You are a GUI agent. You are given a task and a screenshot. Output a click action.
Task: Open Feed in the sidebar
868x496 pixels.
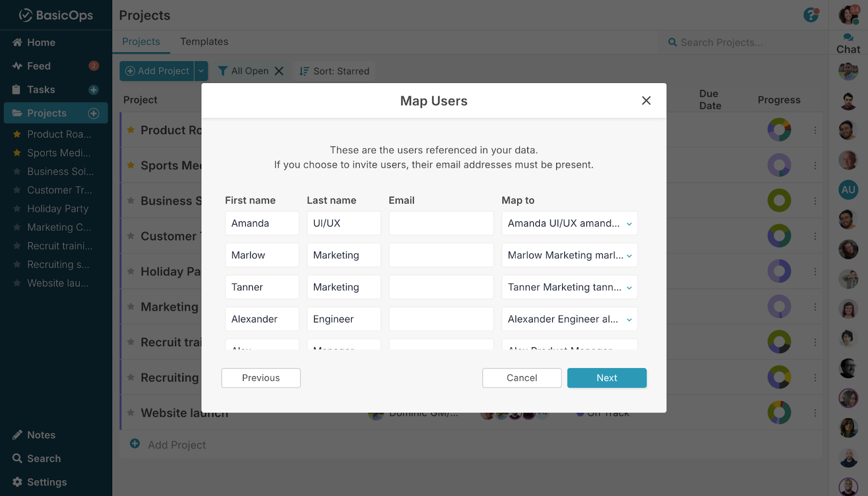(39, 66)
